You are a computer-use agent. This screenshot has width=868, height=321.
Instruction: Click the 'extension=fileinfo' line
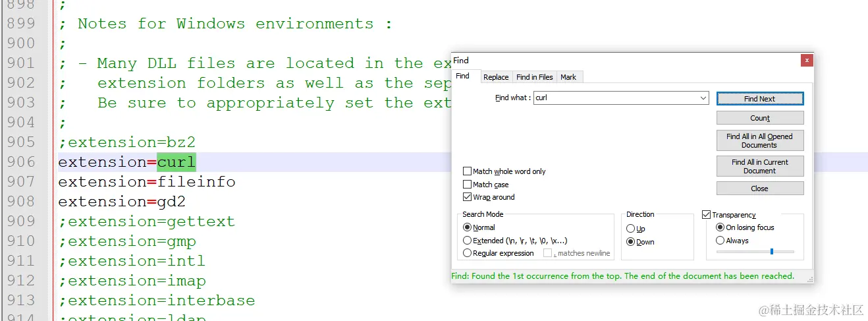147,182
